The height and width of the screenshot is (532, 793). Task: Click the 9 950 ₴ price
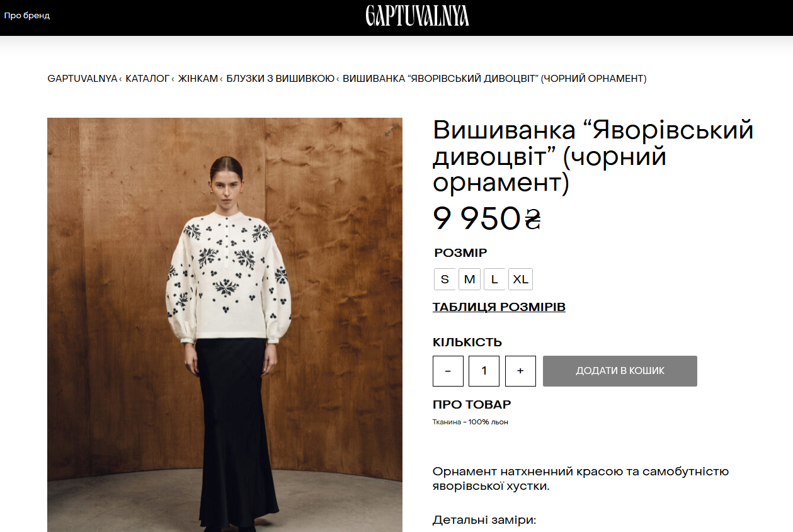coord(487,218)
